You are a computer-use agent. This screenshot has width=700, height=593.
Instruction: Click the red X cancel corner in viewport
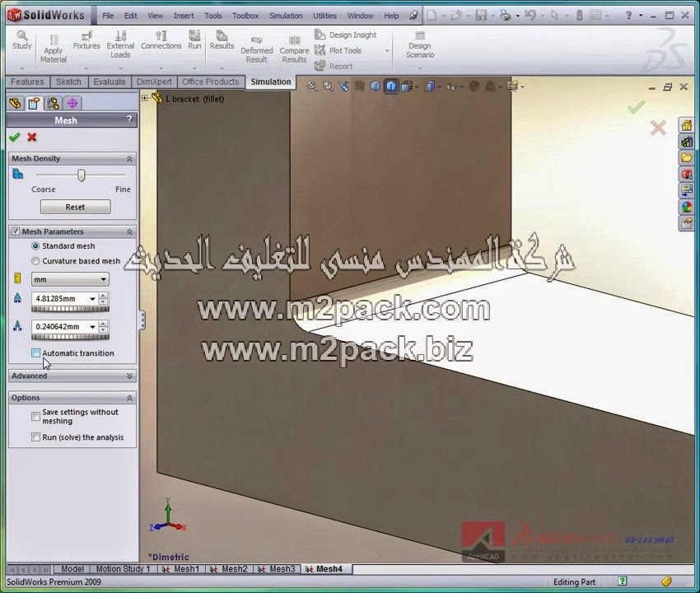coord(658,128)
